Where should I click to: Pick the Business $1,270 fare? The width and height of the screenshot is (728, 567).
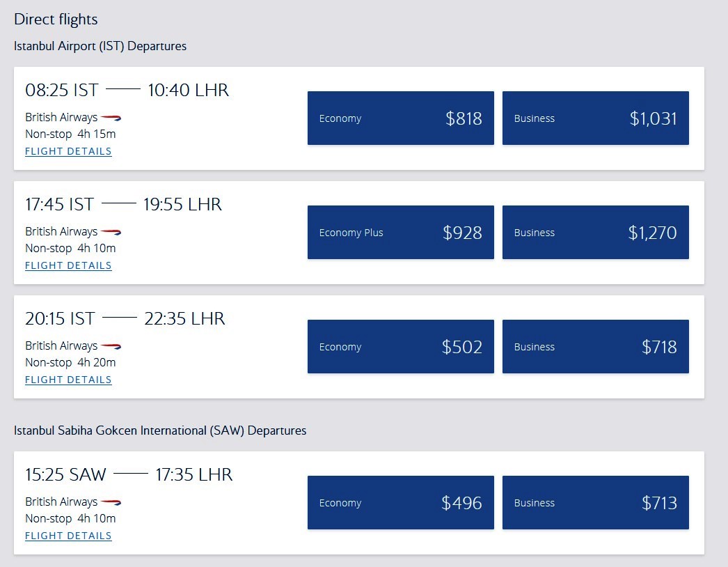tap(596, 233)
